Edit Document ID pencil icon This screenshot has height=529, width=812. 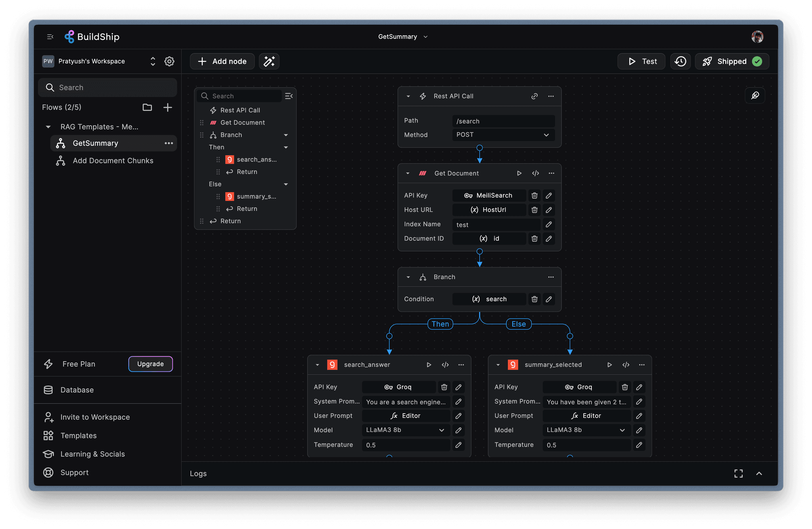(549, 239)
